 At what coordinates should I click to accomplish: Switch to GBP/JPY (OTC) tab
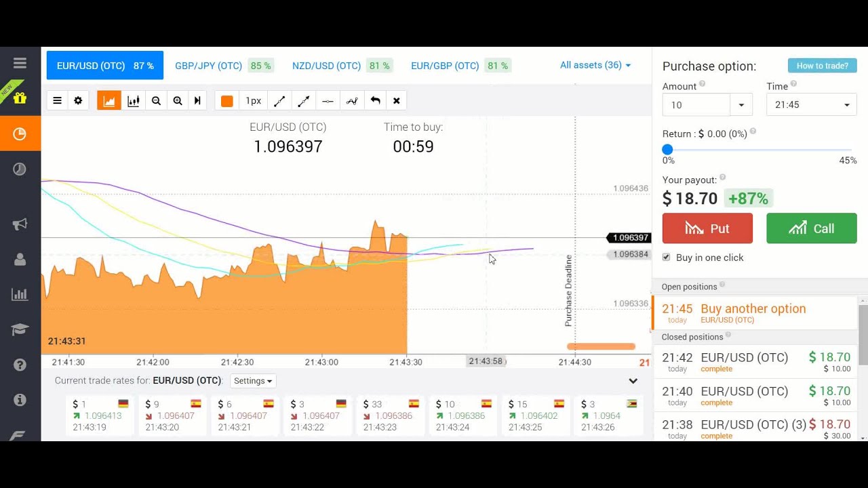point(223,66)
